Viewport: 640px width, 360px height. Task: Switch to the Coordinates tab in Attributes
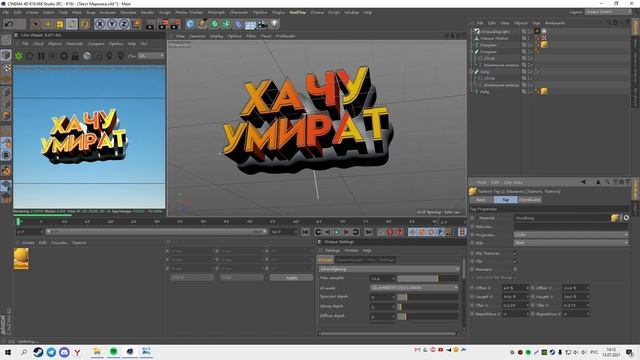point(530,200)
